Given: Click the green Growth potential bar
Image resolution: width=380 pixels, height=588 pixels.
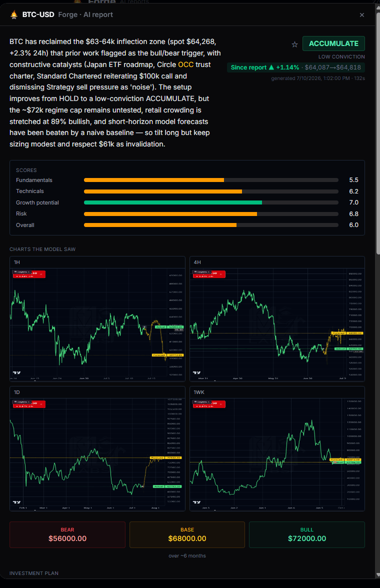Looking at the screenshot, I should click(x=173, y=202).
